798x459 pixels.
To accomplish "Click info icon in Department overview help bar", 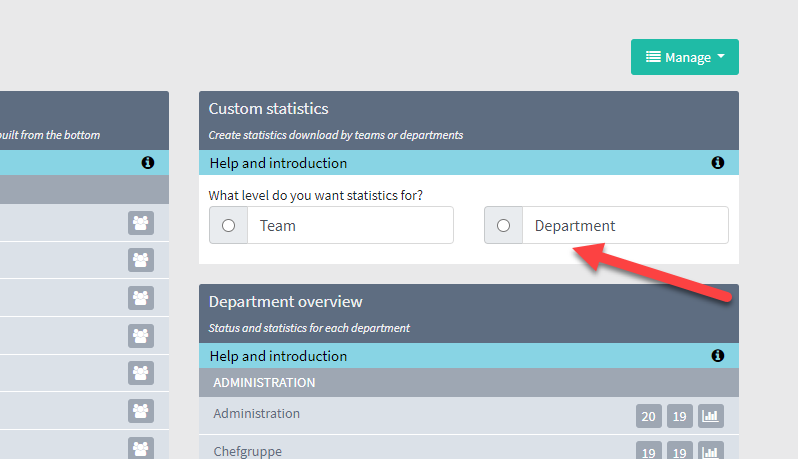I will pyautogui.click(x=718, y=355).
